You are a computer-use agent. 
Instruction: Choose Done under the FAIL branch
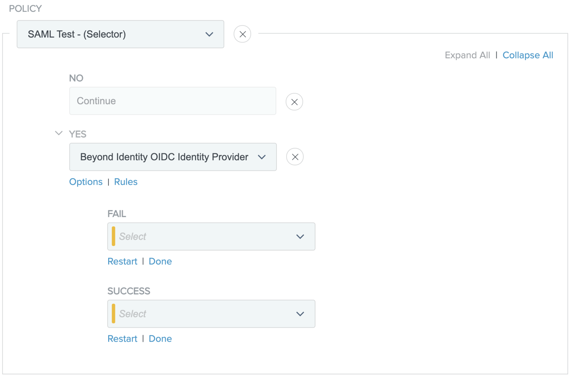(160, 261)
